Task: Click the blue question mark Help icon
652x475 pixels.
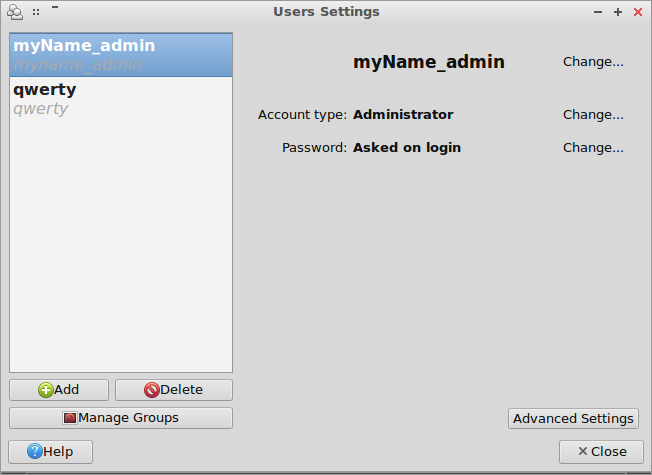Action: coord(35,451)
